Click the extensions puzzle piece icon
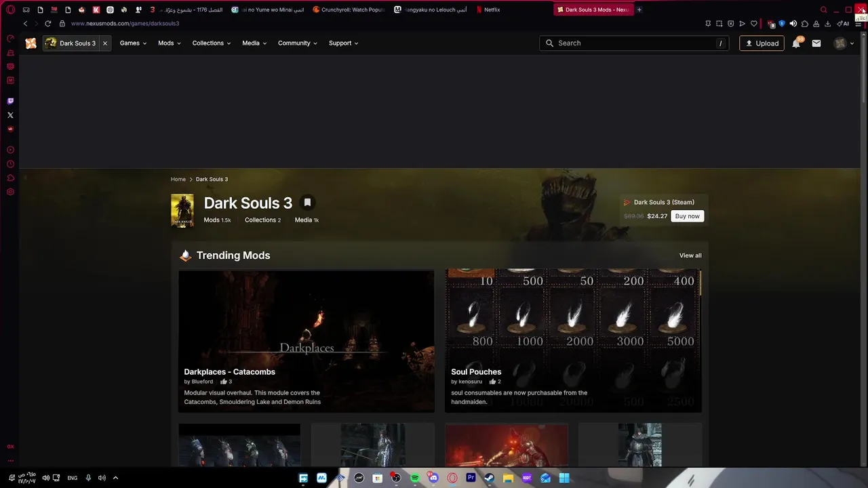 805,24
